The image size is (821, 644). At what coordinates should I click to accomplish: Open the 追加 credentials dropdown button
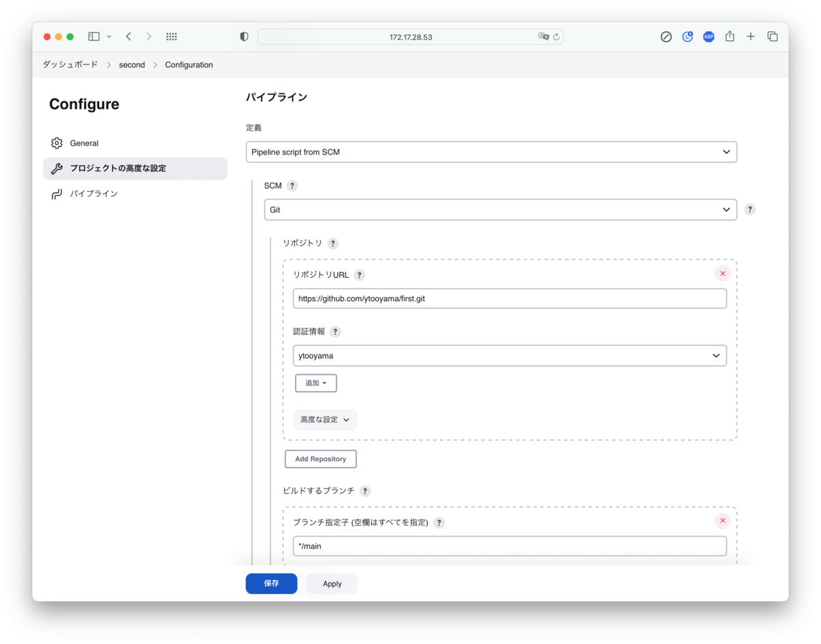click(x=316, y=383)
